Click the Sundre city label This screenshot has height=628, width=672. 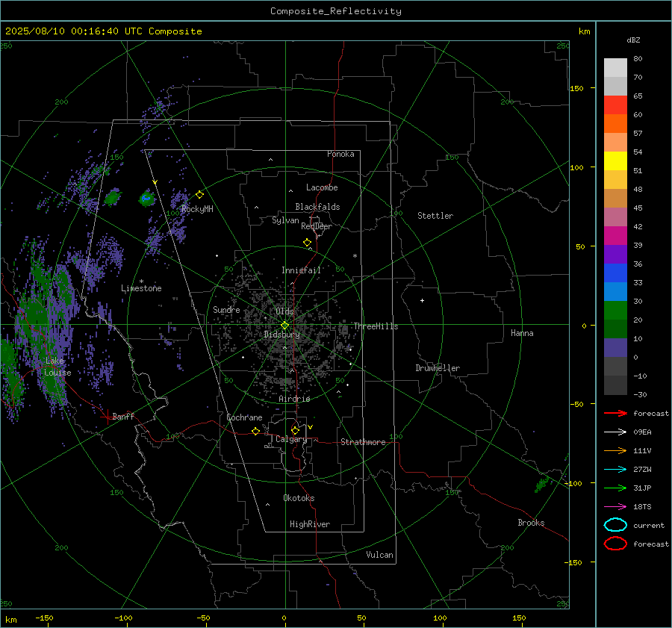(226, 309)
